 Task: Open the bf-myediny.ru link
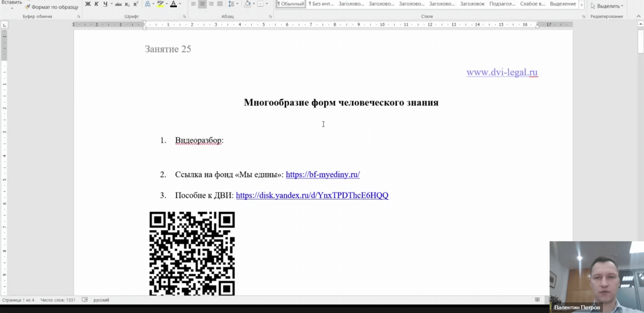(x=323, y=174)
